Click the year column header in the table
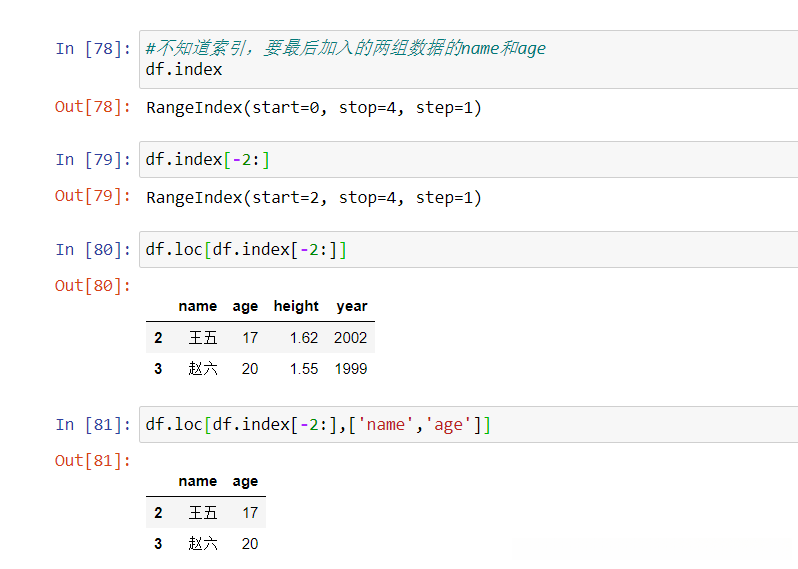798x569 pixels. (352, 306)
